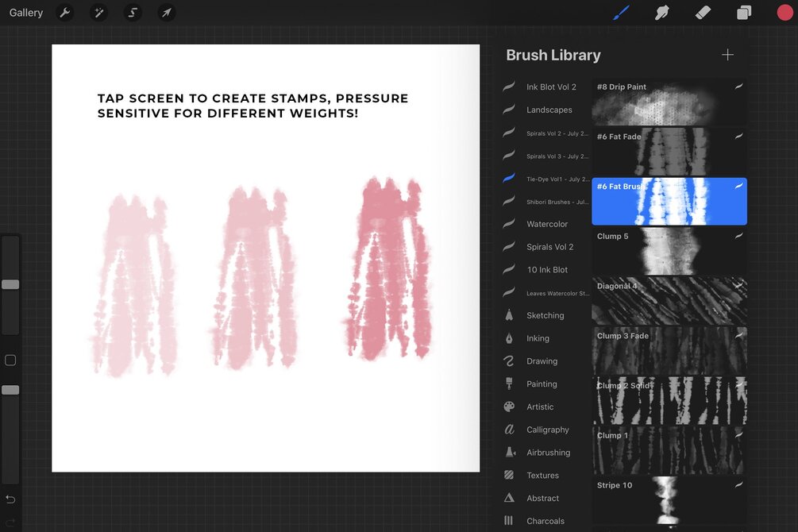
Task: Select the Clump 3 Fade brush
Action: [x=669, y=351]
